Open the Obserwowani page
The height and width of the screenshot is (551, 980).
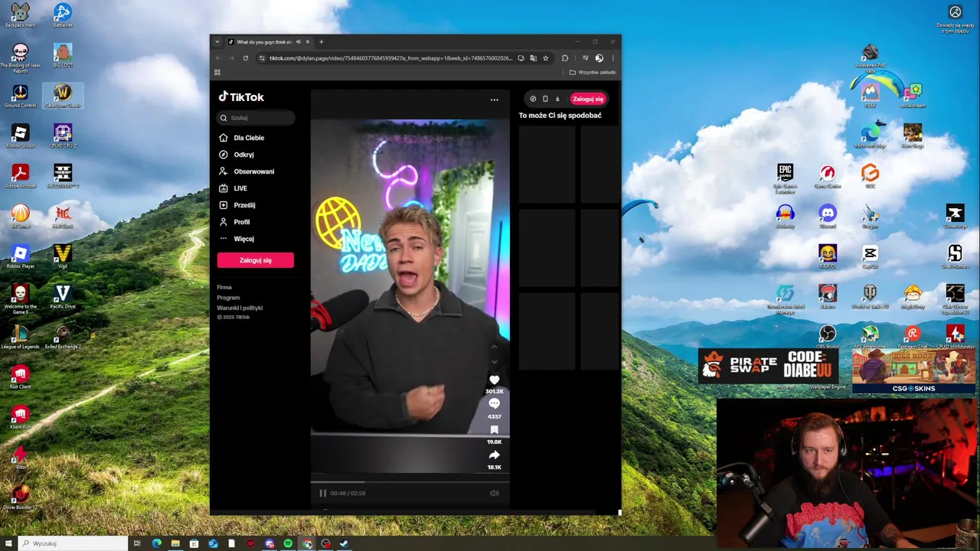tap(246, 171)
